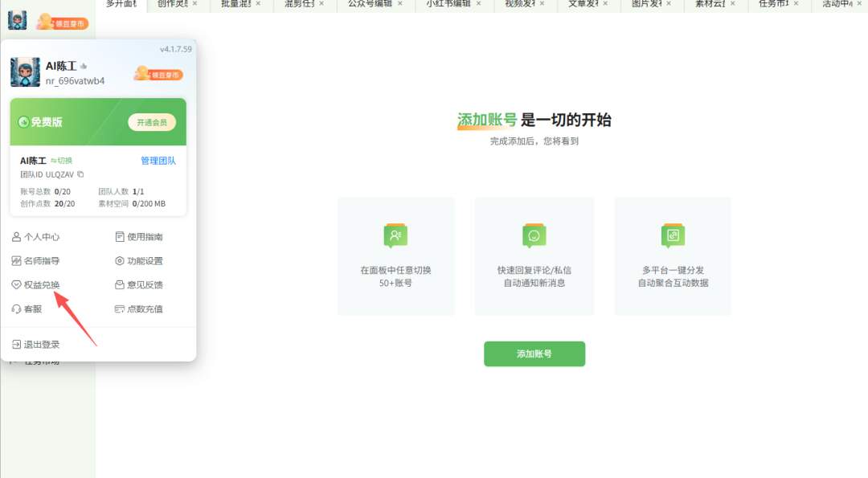The image size is (868, 478).
Task: Open 功能设置 settings entry
Action: click(x=139, y=260)
